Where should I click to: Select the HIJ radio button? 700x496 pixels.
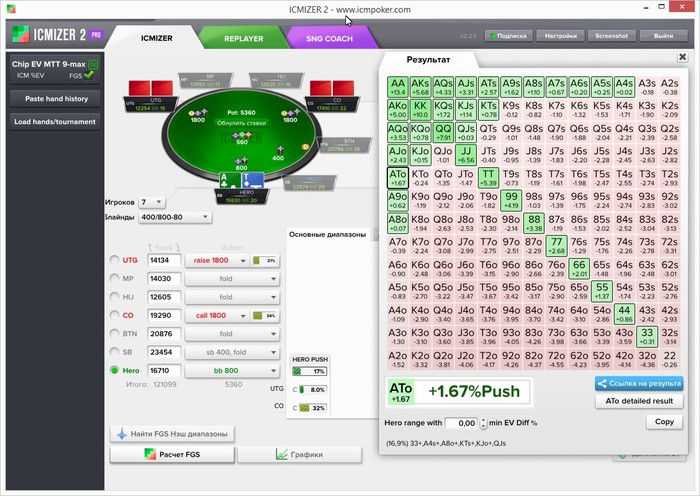(115, 296)
